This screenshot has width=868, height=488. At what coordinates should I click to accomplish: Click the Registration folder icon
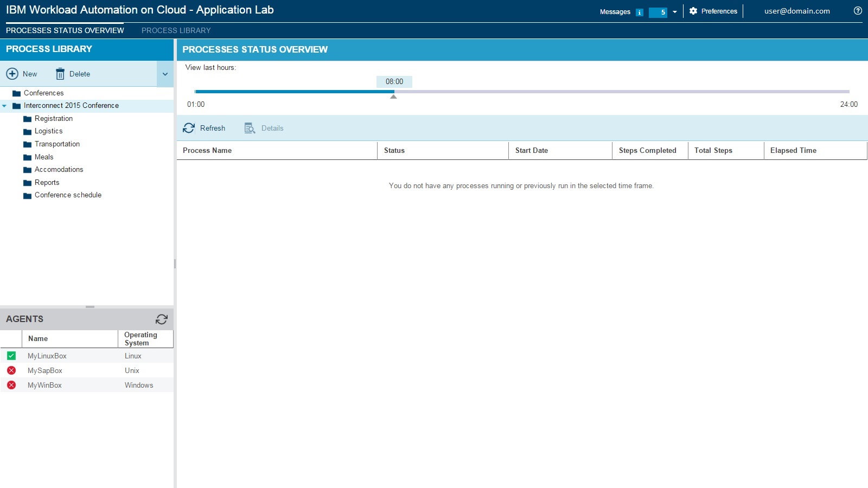(x=27, y=119)
